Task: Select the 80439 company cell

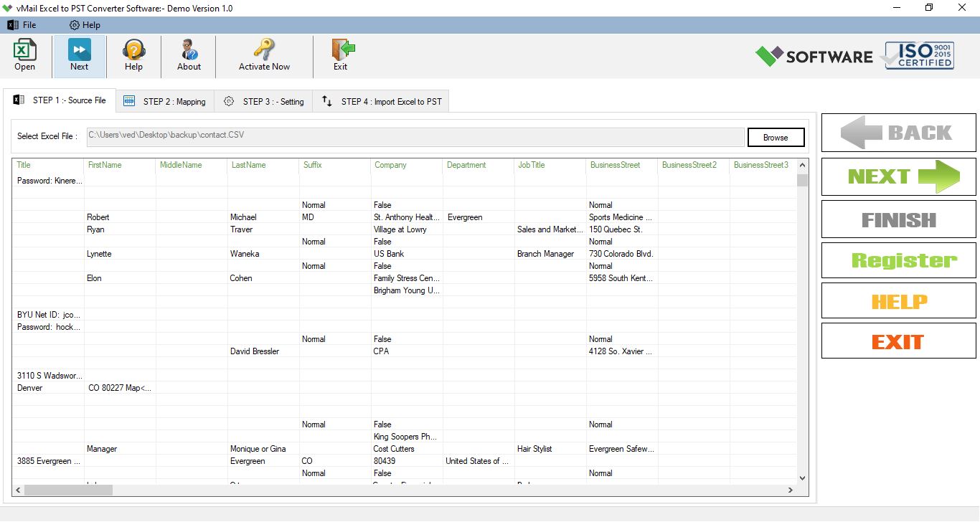Action: (407, 461)
